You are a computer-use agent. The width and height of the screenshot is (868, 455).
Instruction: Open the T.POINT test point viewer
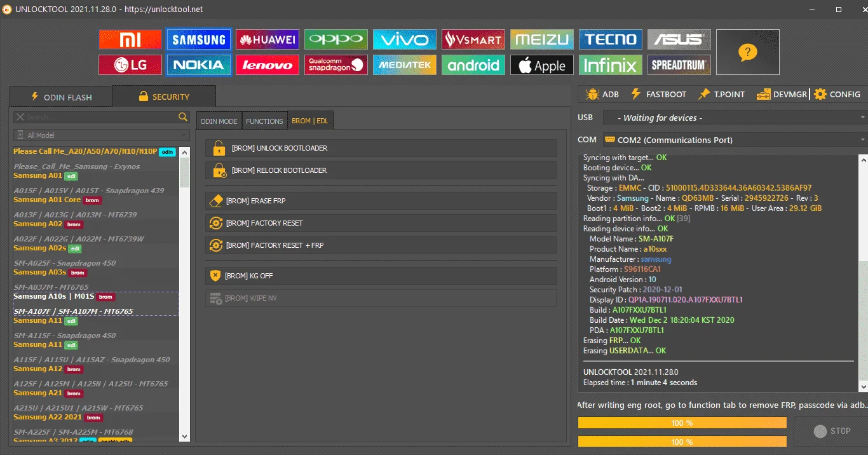coord(721,94)
